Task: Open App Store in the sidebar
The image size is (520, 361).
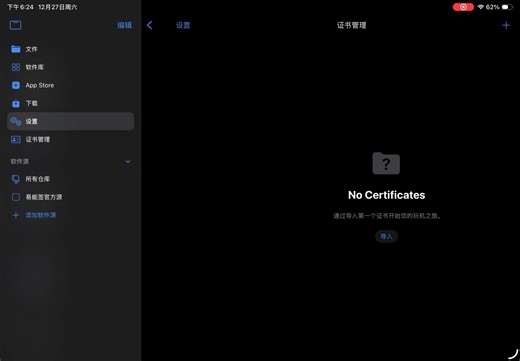Action: (70, 85)
